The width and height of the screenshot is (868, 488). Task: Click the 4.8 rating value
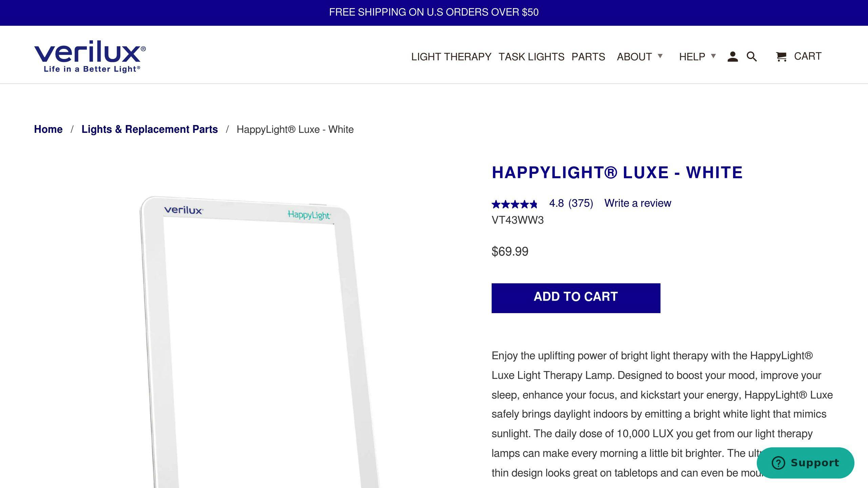556,203
